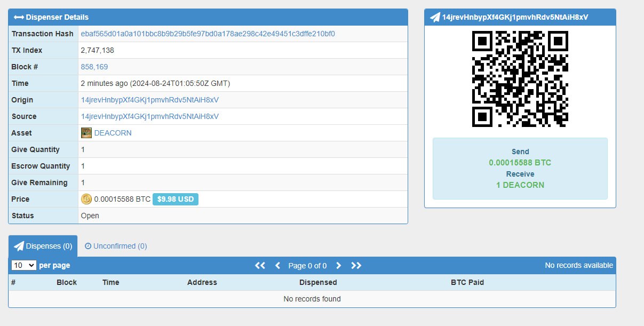Viewport: 644px width, 326px height.
Task: Click the Dispensed column header
Action: coord(318,282)
